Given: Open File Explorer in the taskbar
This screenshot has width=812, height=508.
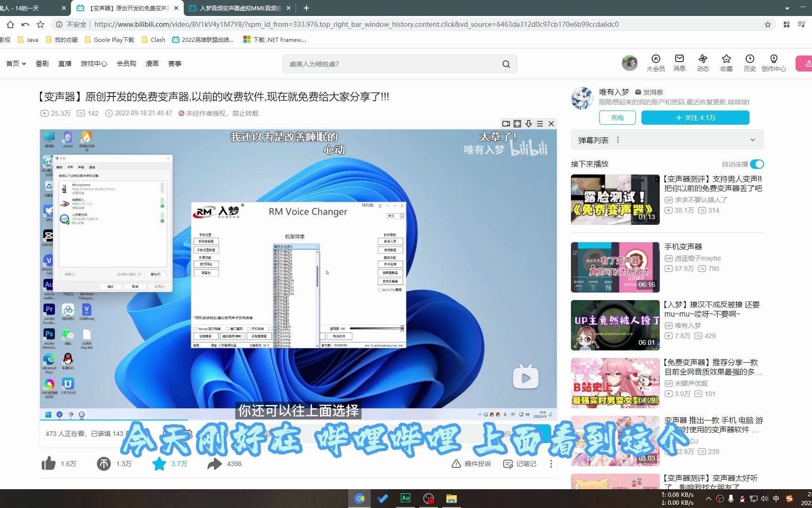Looking at the screenshot, I should click(451, 499).
